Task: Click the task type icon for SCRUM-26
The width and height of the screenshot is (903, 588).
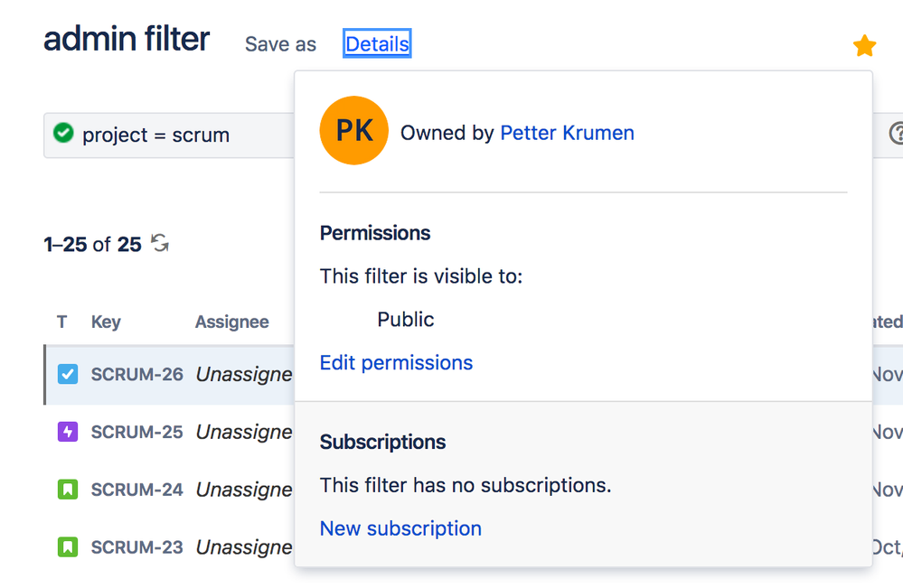Action: click(68, 374)
